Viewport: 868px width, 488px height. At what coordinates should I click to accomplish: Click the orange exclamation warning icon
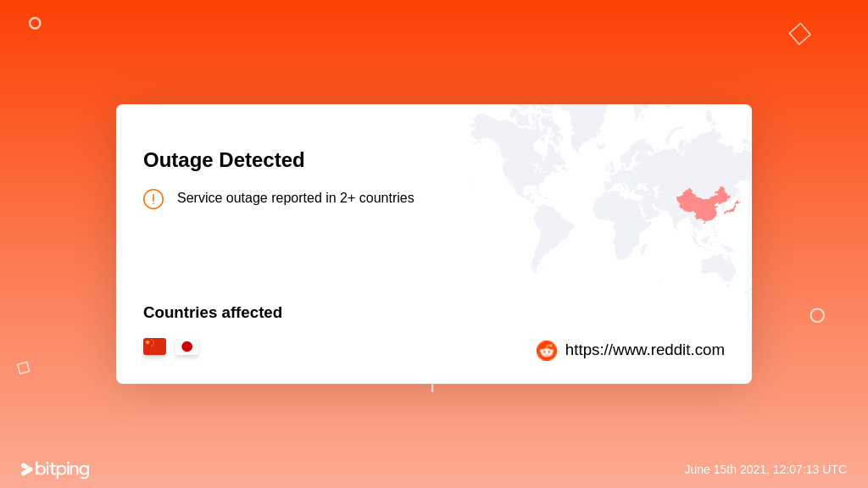pos(153,198)
